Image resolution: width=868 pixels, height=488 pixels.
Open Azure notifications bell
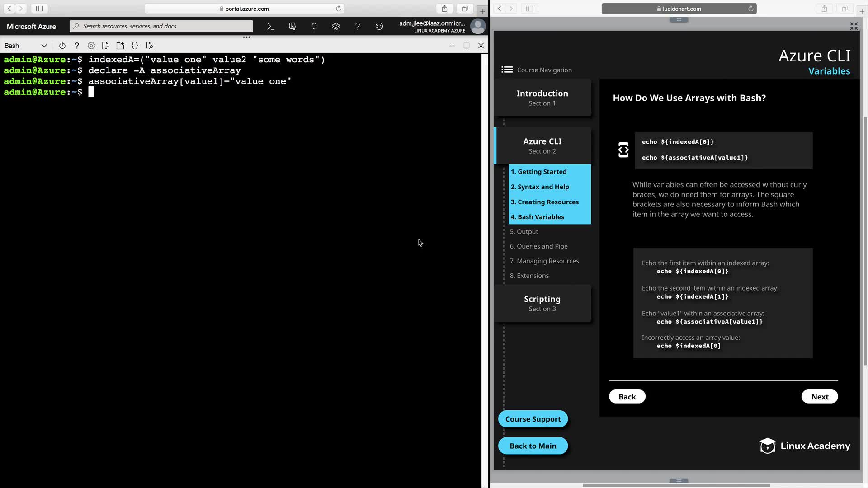tap(314, 26)
